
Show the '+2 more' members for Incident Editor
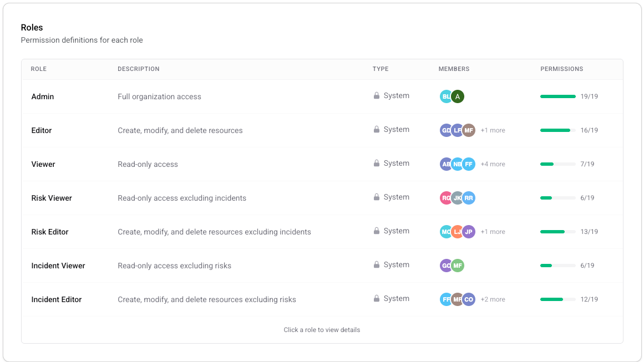coord(493,299)
